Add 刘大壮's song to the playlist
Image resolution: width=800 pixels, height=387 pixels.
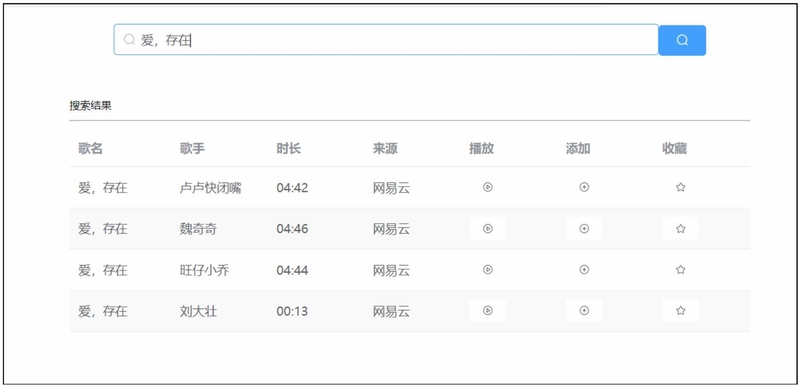(584, 311)
